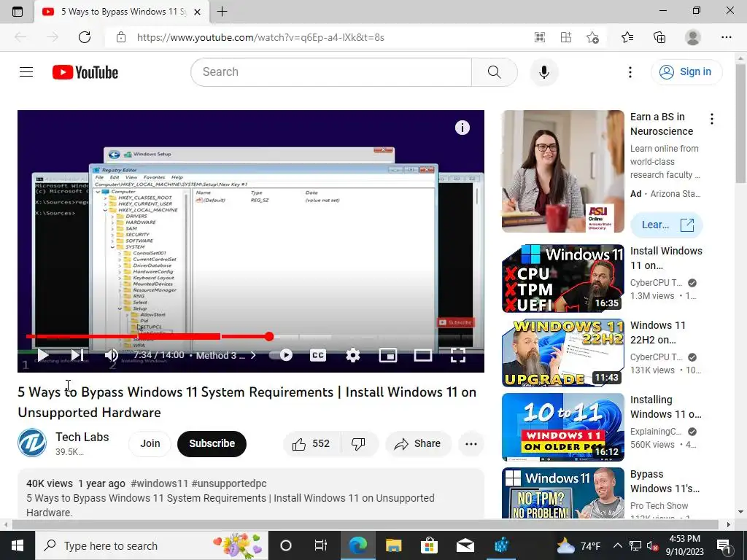Open browser extensions icon
The image size is (747, 560).
click(x=566, y=37)
